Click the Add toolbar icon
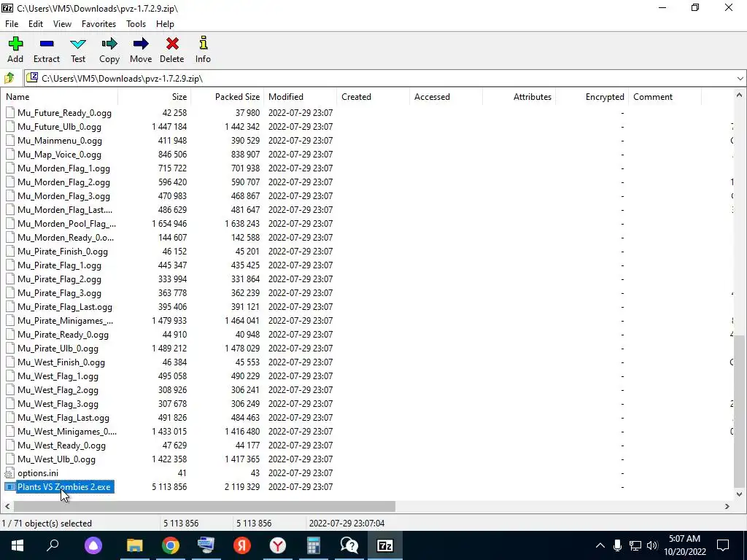Image resolution: width=747 pixels, height=560 pixels. pyautogui.click(x=15, y=44)
